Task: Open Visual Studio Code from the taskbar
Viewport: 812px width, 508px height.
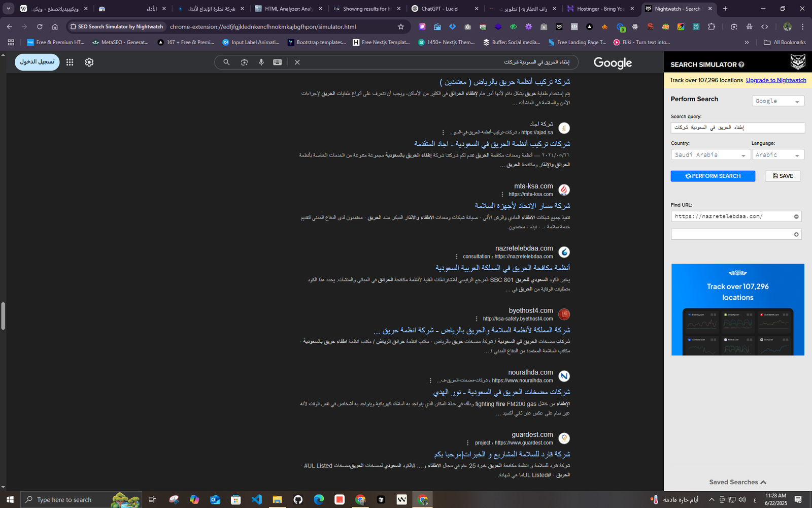Action: pyautogui.click(x=257, y=499)
